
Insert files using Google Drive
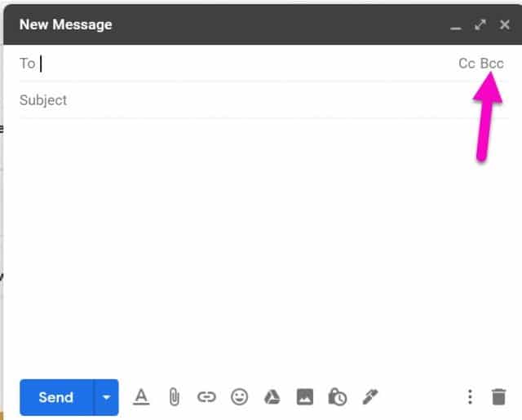pyautogui.click(x=272, y=397)
